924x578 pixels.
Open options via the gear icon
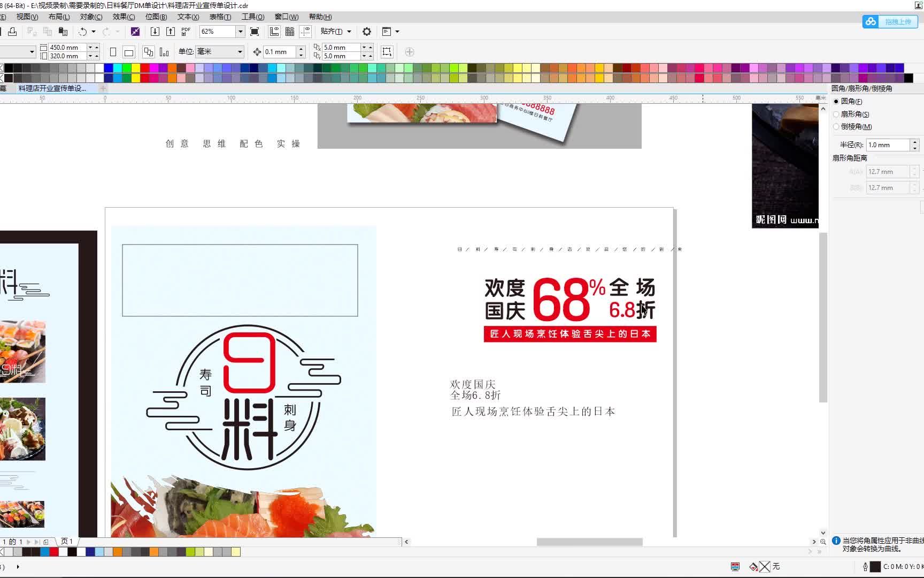click(x=367, y=32)
